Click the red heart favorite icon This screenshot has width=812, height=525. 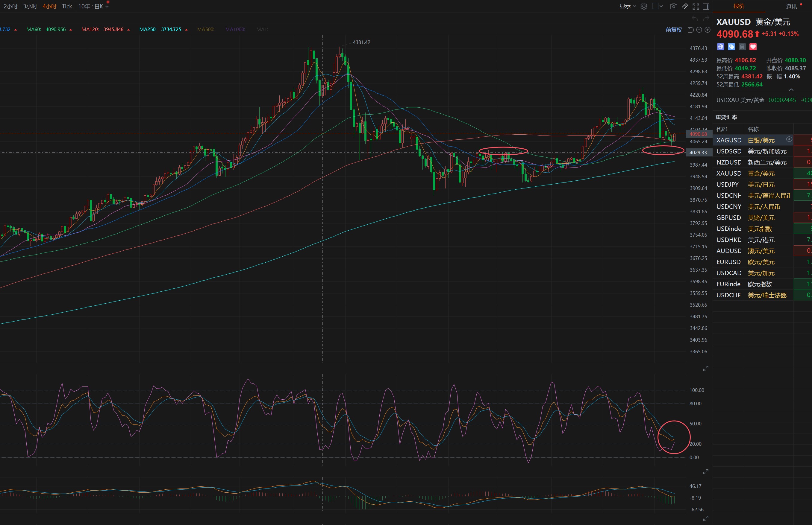tap(753, 47)
